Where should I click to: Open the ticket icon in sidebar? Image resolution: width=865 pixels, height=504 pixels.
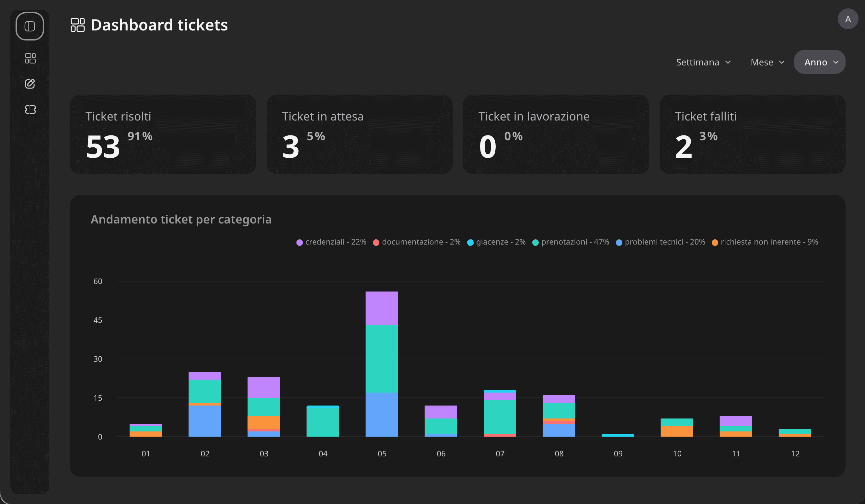click(x=30, y=109)
